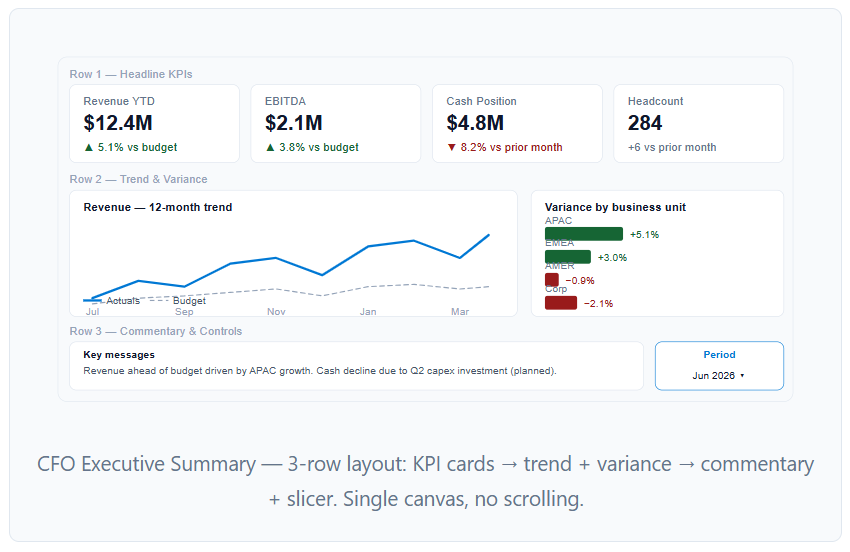The height and width of the screenshot is (552, 850).
Task: Click the APAC green variance bar
Action: 584,234
